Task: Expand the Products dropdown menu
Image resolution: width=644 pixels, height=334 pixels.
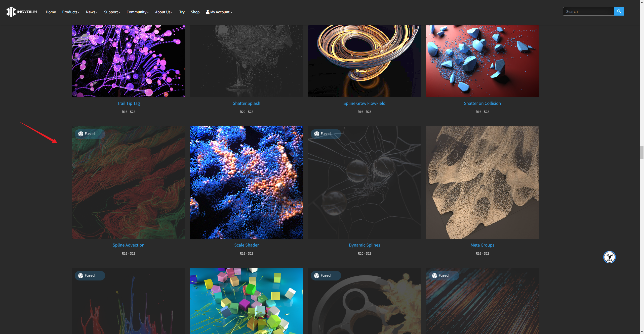Action: click(x=71, y=12)
